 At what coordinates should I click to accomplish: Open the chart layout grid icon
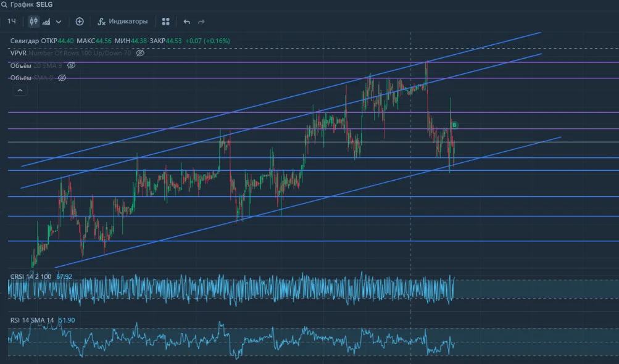[x=166, y=22]
